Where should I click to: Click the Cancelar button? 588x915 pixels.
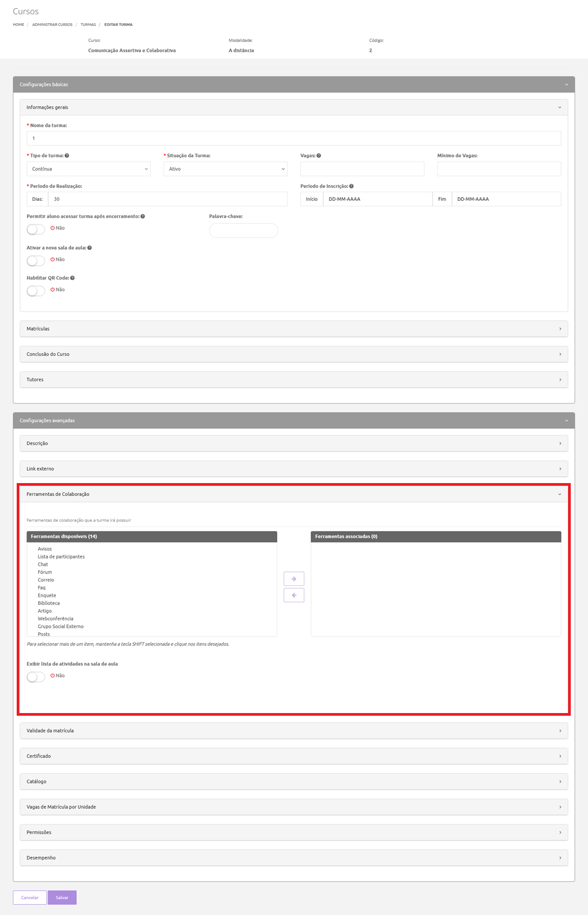[30, 897]
